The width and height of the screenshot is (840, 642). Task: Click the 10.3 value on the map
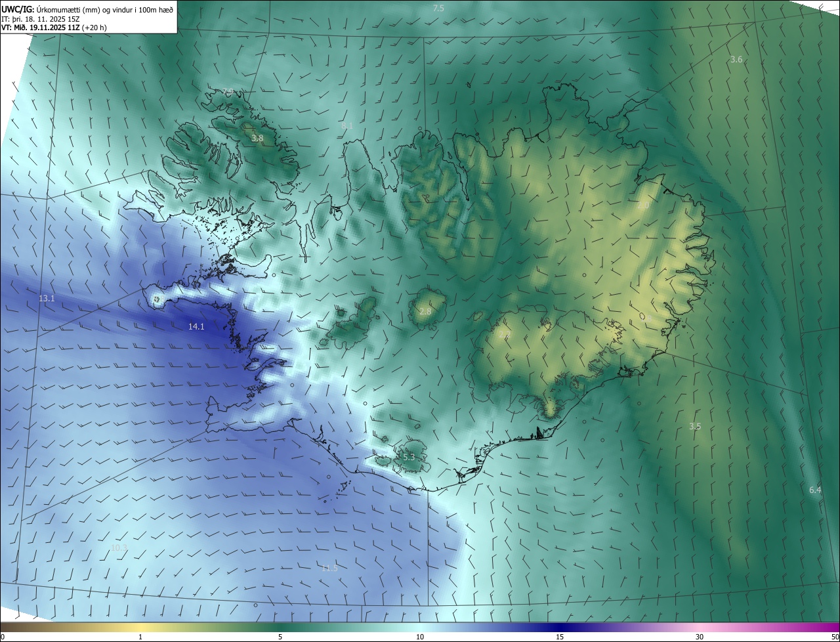click(x=119, y=547)
